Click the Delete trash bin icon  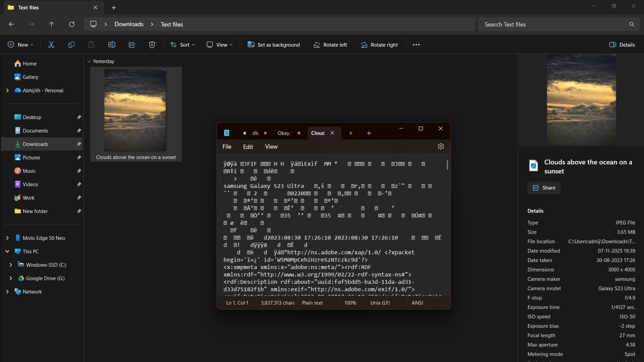pos(152,45)
